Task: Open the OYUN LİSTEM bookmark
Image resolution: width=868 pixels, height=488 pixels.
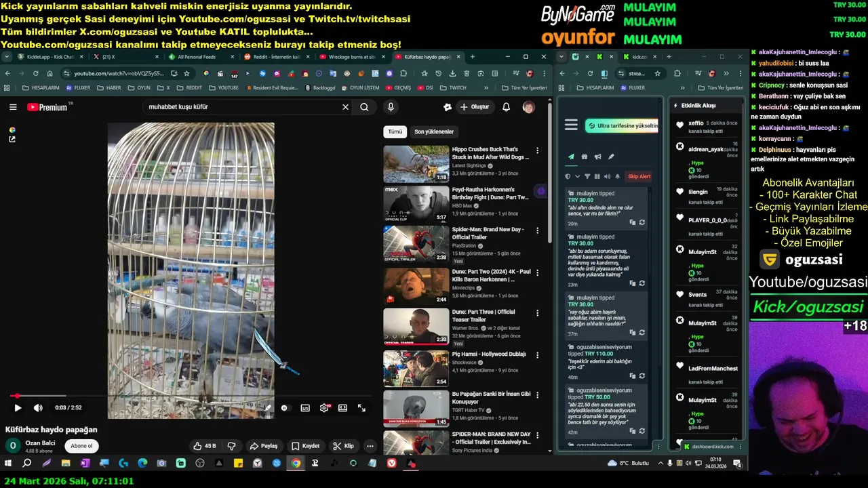Action: pos(359,87)
